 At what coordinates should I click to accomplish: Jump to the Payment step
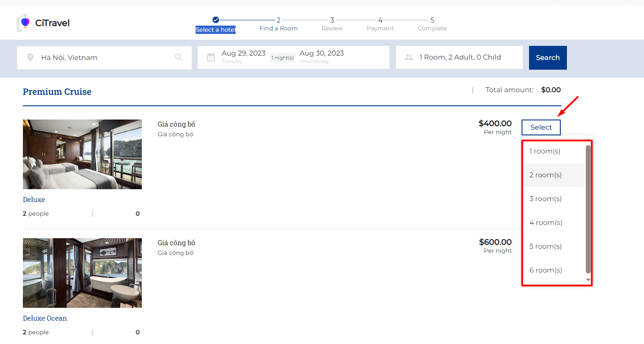pyautogui.click(x=380, y=28)
